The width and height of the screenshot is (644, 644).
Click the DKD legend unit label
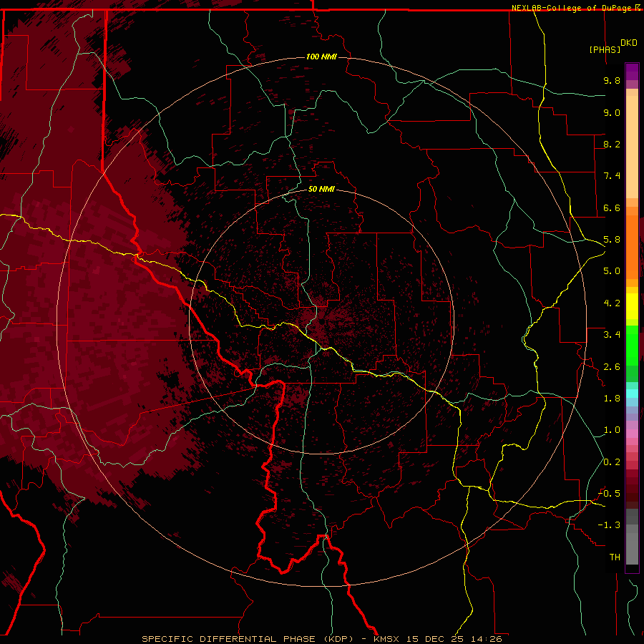pyautogui.click(x=628, y=43)
